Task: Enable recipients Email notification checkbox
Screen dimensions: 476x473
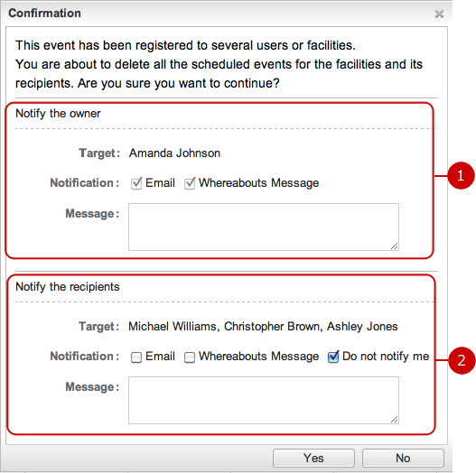Action: pyautogui.click(x=136, y=357)
